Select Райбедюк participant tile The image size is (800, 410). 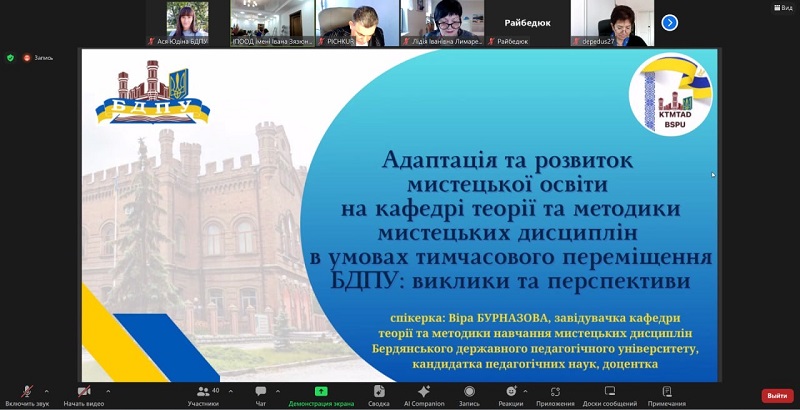(527, 23)
